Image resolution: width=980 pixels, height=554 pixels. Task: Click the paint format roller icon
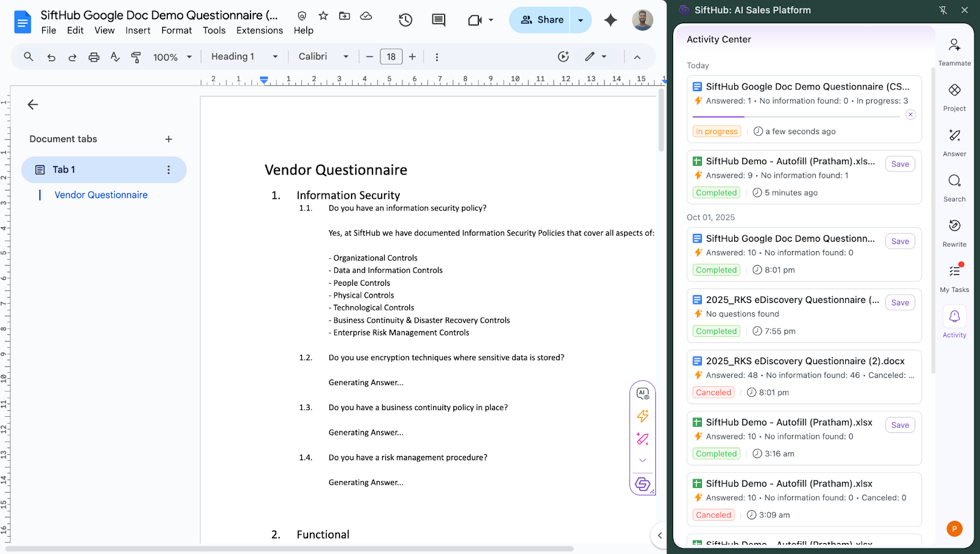136,57
